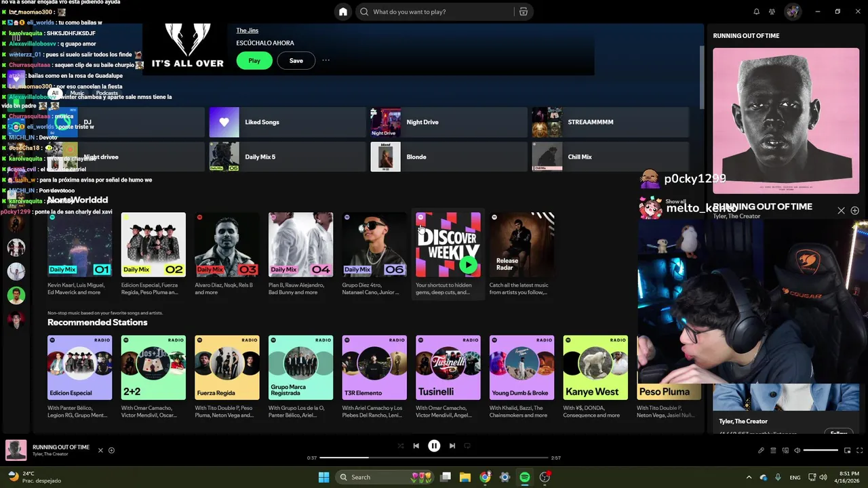Open File Explorer from the taskbar
The width and height of the screenshot is (868, 488).
pyautogui.click(x=465, y=477)
